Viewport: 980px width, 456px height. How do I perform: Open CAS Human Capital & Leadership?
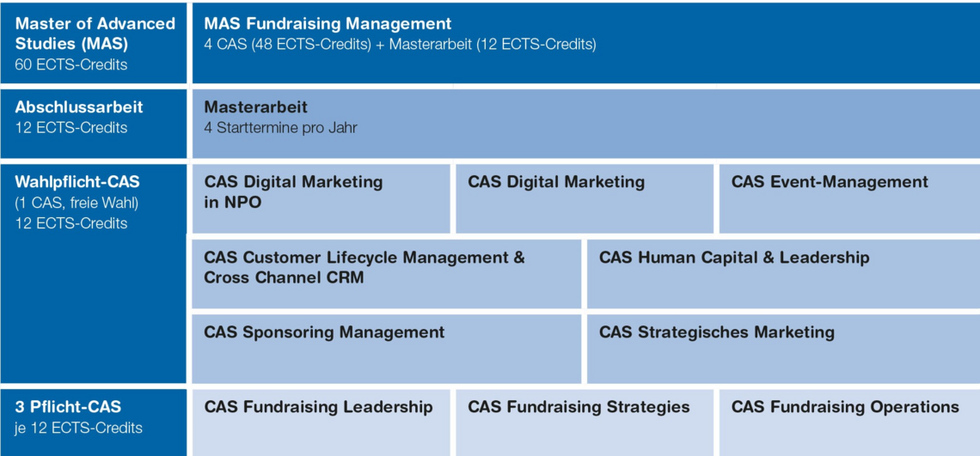(x=783, y=274)
